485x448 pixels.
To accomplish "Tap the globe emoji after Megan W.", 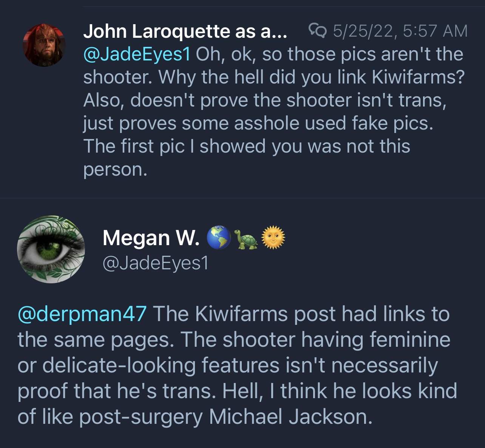I will pyautogui.click(x=219, y=238).
